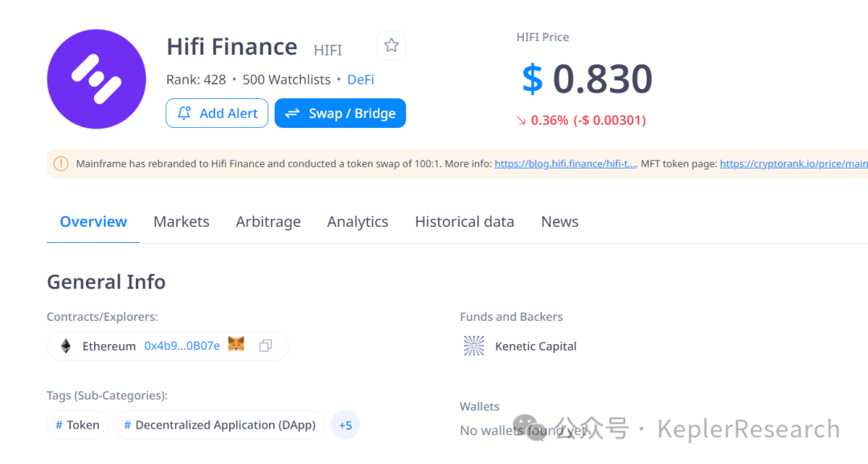Expand the +5 additional tags

(345, 425)
